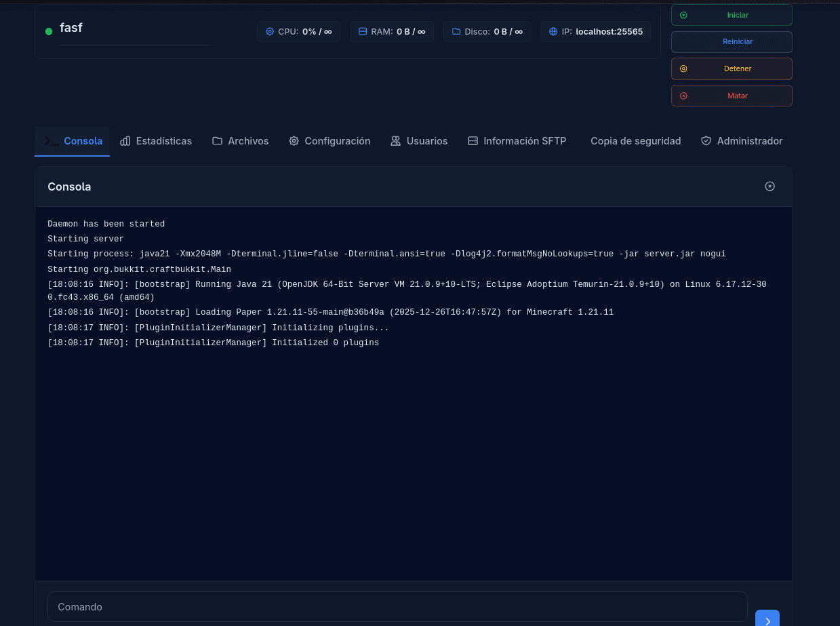The image size is (840, 626).
Task: Click the shield icon beside Administrador
Action: pyautogui.click(x=705, y=141)
